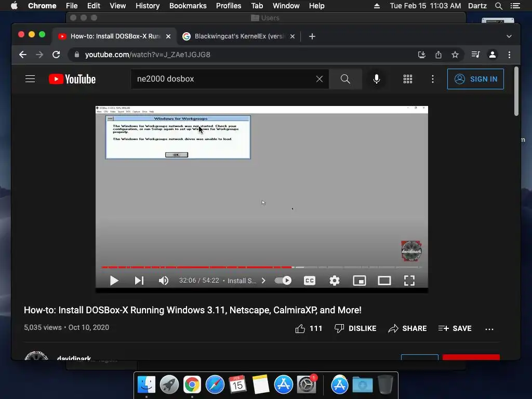This screenshot has width=532, height=399.
Task: Open more actions ellipsis below video
Action: click(x=489, y=329)
